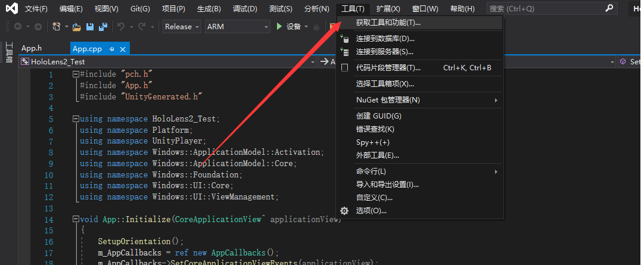
Task: Open the Undo history dropdown arrow
Action: tap(132, 27)
